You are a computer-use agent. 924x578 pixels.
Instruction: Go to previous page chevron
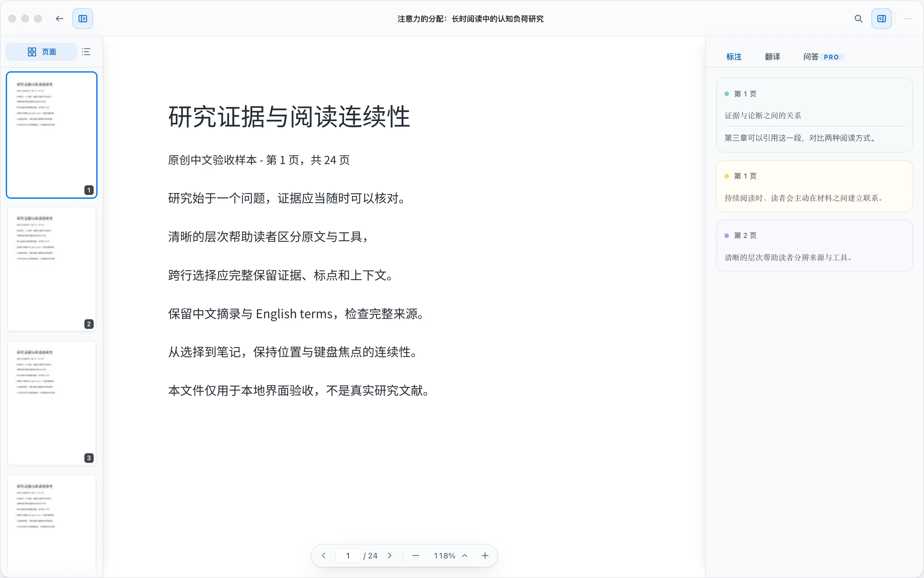pyautogui.click(x=324, y=556)
